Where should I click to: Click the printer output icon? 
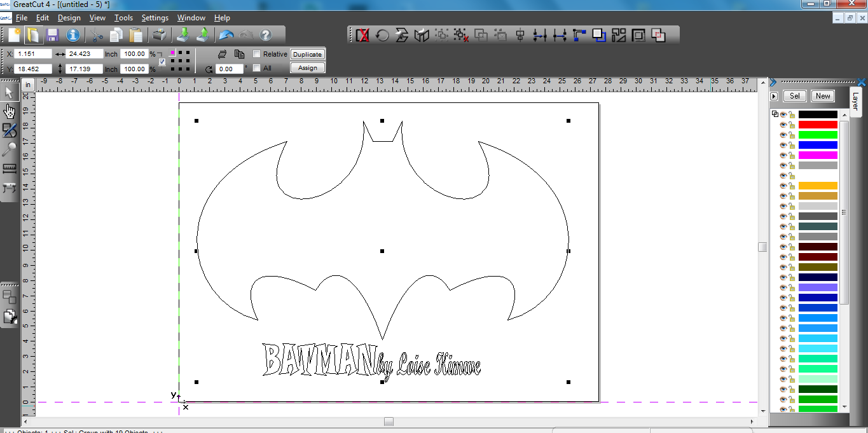pos(159,35)
